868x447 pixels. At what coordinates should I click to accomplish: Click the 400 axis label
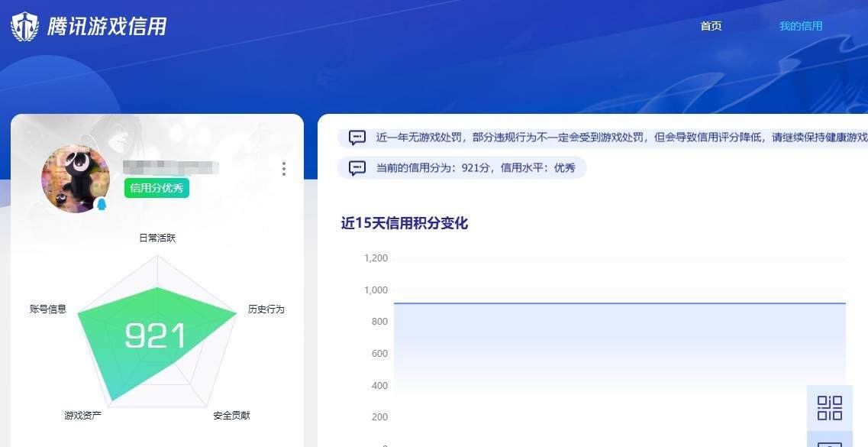point(379,386)
